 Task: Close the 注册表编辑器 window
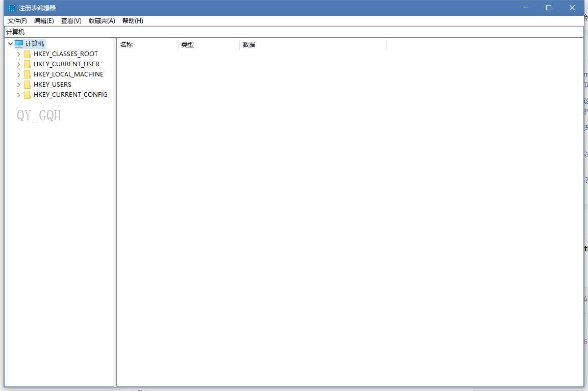click(572, 8)
